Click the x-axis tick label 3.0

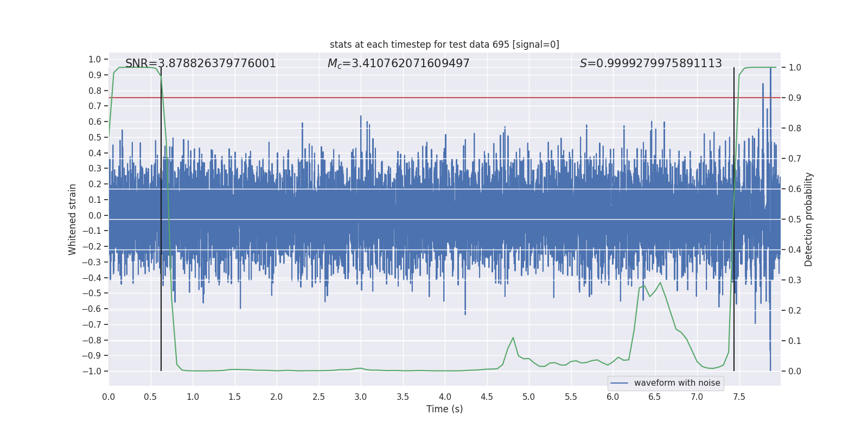pyautogui.click(x=361, y=397)
